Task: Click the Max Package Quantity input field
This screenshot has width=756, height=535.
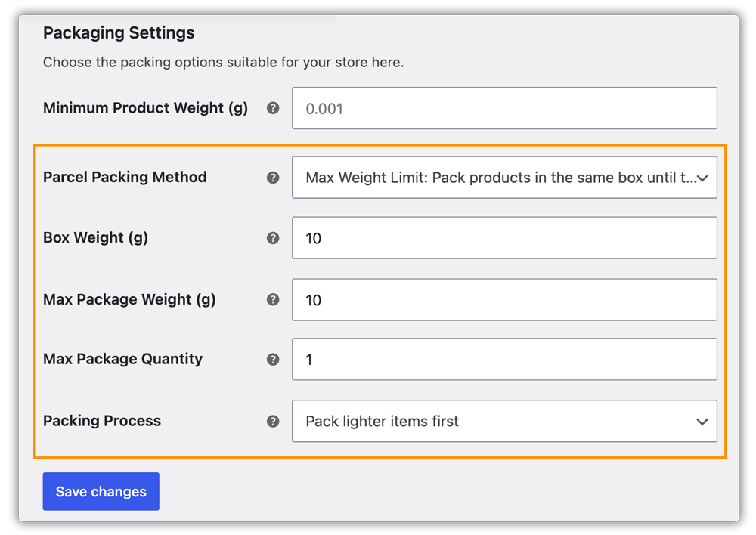Action: click(x=504, y=359)
